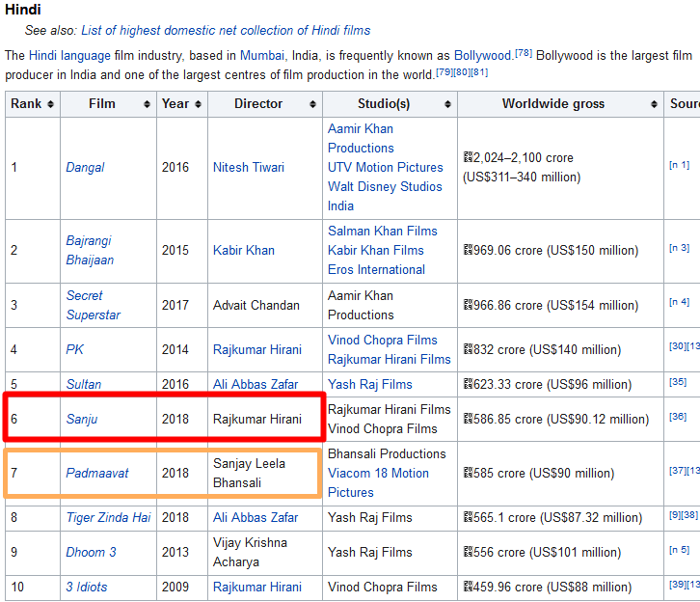Open Ali Abbas Zafar link in Sultan row
This screenshot has height=602, width=700.
(256, 384)
